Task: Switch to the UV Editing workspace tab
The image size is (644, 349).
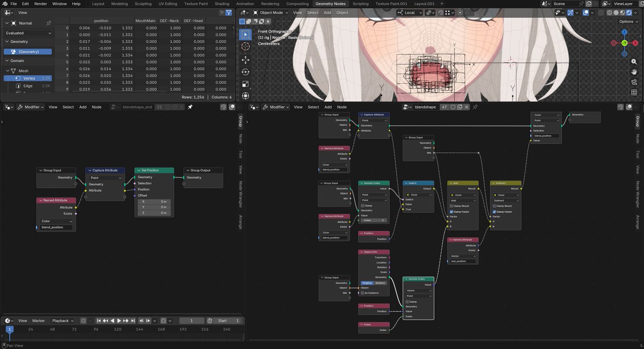Action: click(167, 4)
